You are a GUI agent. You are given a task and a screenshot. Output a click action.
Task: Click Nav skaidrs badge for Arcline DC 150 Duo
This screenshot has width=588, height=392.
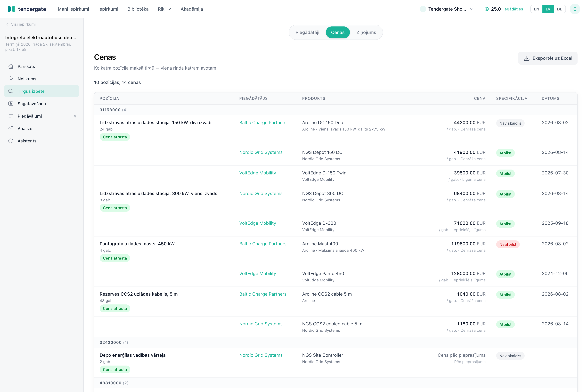tap(510, 123)
